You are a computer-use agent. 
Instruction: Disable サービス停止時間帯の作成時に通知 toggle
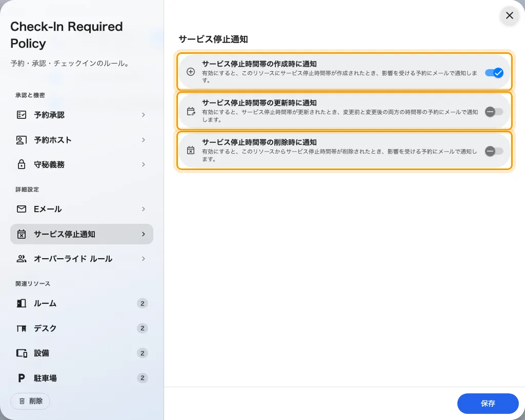click(x=494, y=73)
